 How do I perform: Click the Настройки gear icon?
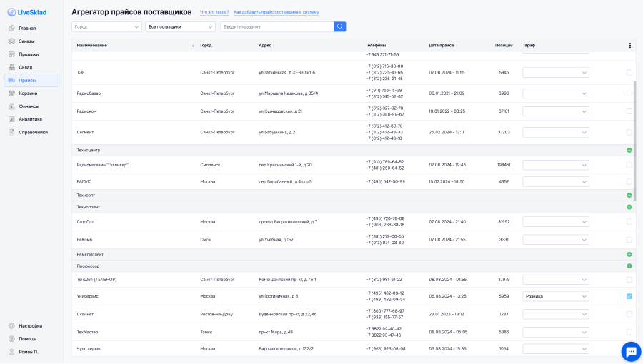coord(11,326)
